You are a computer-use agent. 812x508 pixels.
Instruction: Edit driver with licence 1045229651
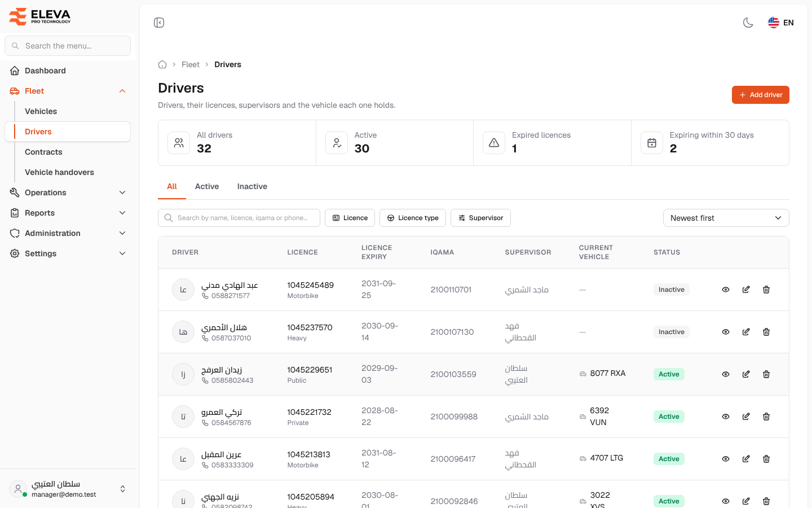(x=746, y=374)
